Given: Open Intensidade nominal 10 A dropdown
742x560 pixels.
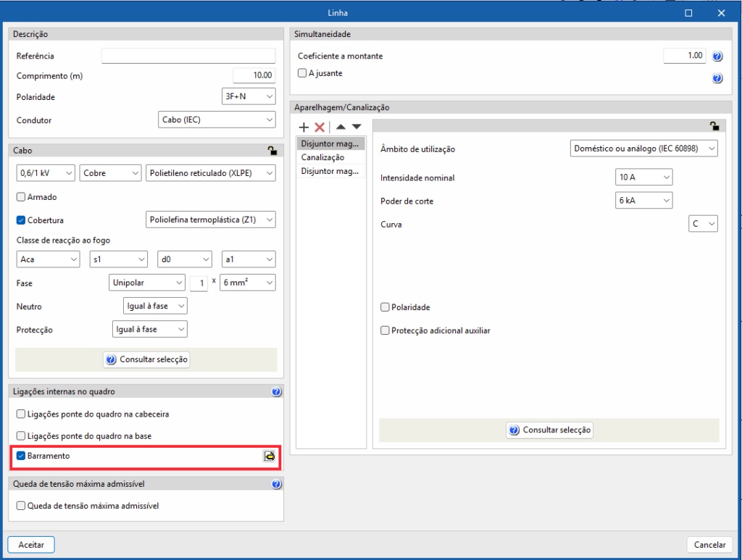Looking at the screenshot, I should (644, 177).
